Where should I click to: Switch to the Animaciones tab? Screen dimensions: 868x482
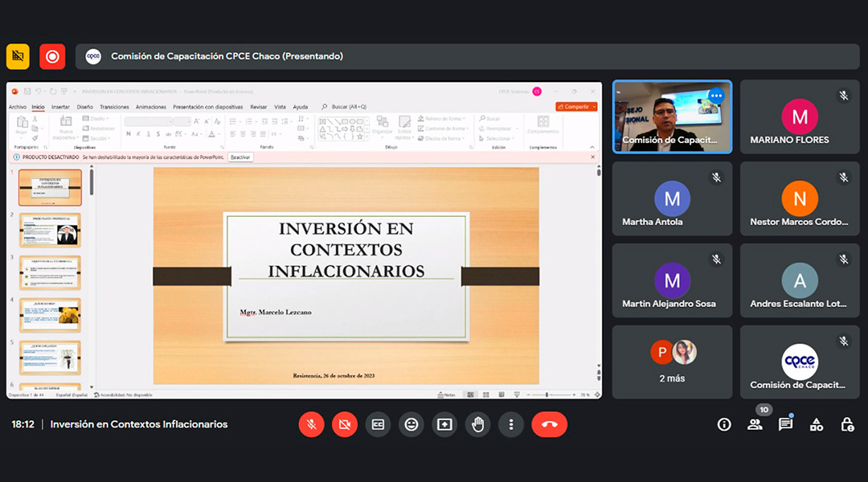click(x=150, y=107)
